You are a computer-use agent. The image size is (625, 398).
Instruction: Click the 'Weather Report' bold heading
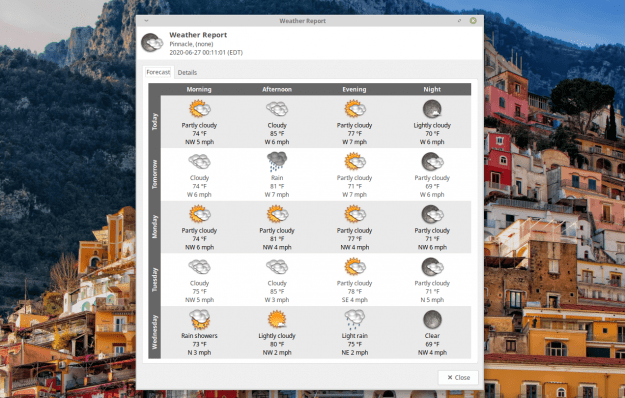198,35
